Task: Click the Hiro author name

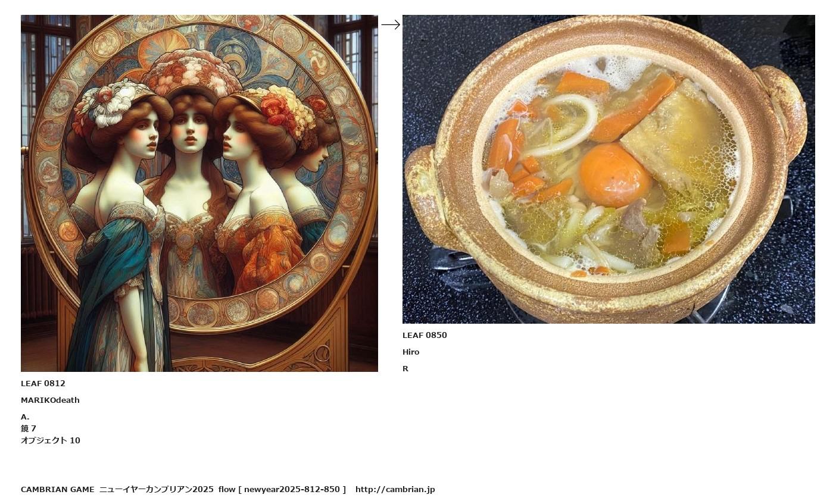Action: coord(411,352)
